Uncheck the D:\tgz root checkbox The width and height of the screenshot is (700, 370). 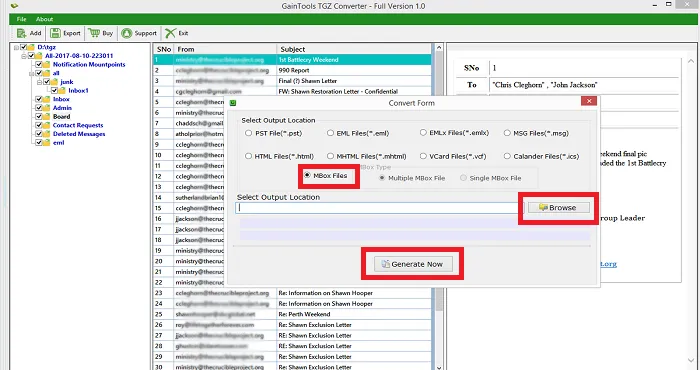pyautogui.click(x=23, y=47)
